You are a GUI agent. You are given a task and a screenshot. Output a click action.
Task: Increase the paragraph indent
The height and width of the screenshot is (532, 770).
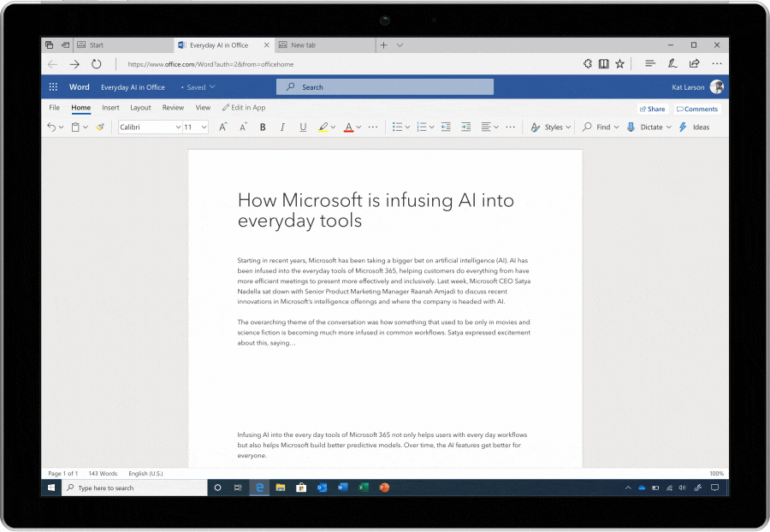(465, 127)
